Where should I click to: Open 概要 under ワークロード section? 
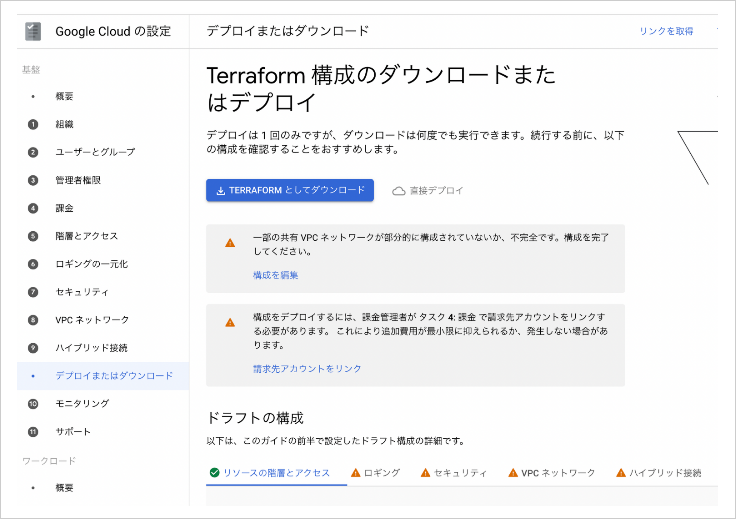[64, 488]
